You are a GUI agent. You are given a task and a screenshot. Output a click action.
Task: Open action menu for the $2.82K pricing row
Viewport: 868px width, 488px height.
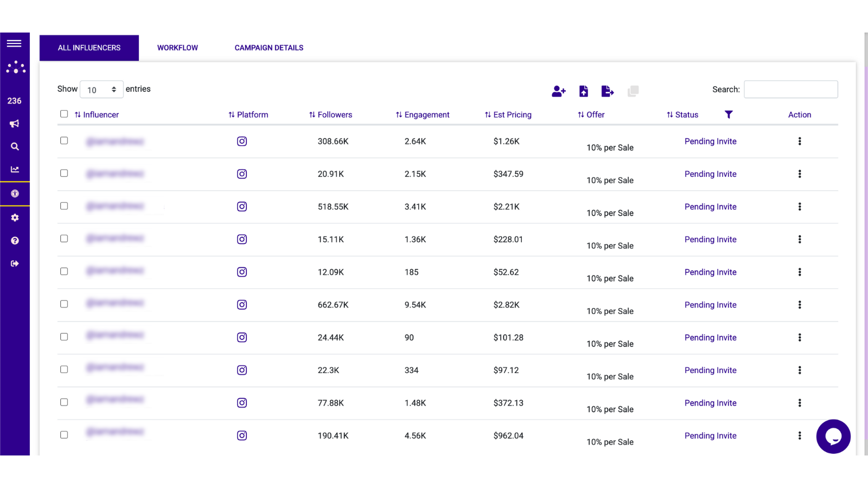[x=800, y=305]
